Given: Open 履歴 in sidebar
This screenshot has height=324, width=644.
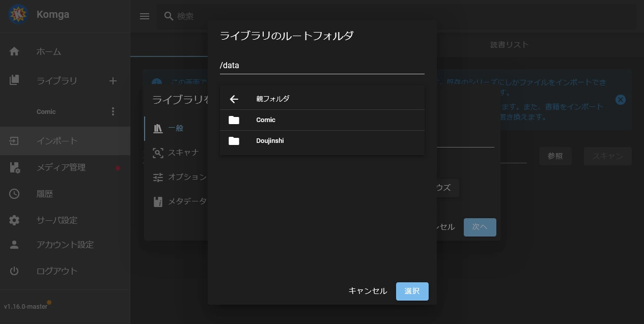Looking at the screenshot, I should tap(65, 194).
